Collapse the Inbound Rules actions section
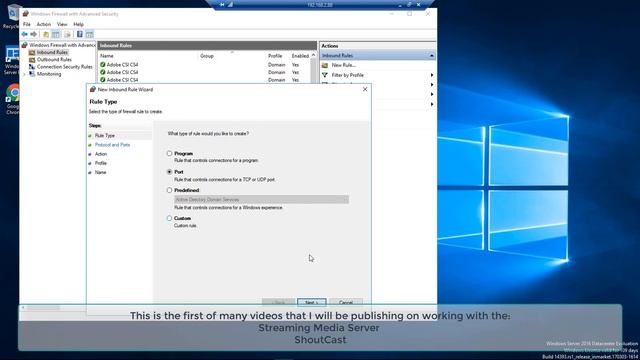Viewport: 640px width, 360px height. pos(431,56)
